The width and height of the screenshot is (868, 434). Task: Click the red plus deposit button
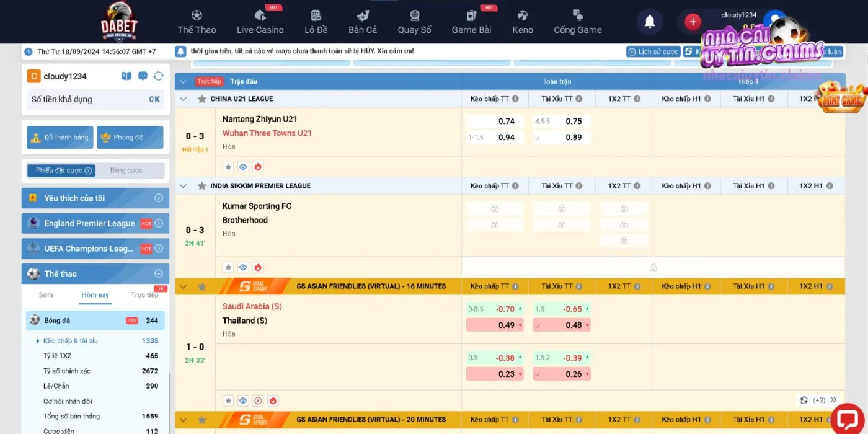pos(693,22)
